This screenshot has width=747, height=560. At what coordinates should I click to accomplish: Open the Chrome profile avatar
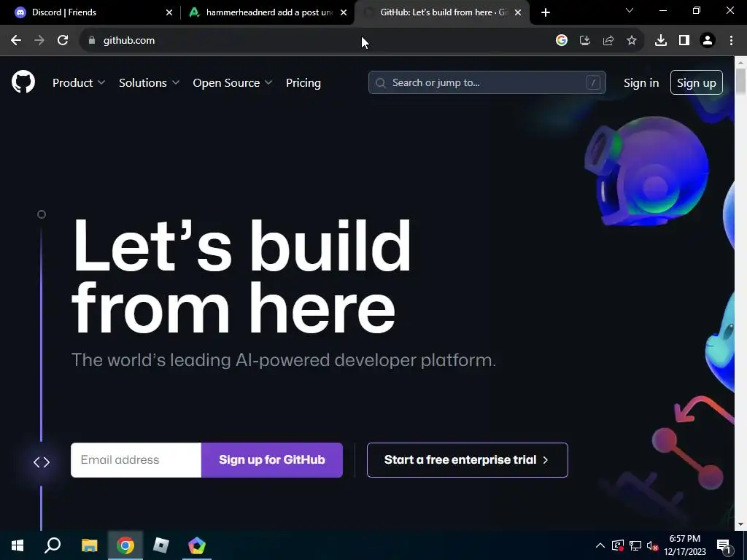[x=708, y=41]
